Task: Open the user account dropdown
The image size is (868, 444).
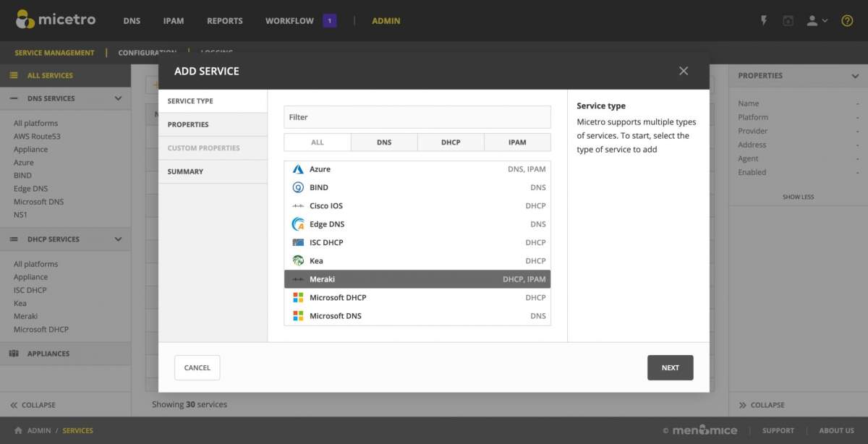Action: (817, 21)
